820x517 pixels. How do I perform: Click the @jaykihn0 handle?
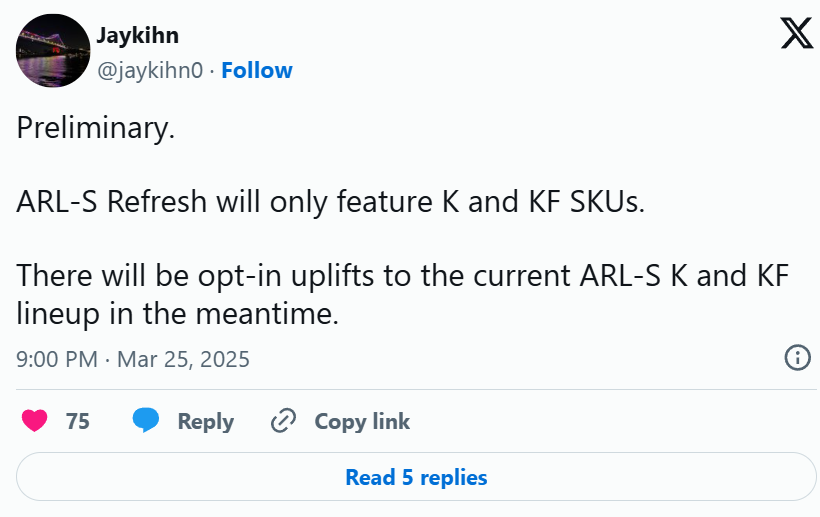pyautogui.click(x=150, y=71)
